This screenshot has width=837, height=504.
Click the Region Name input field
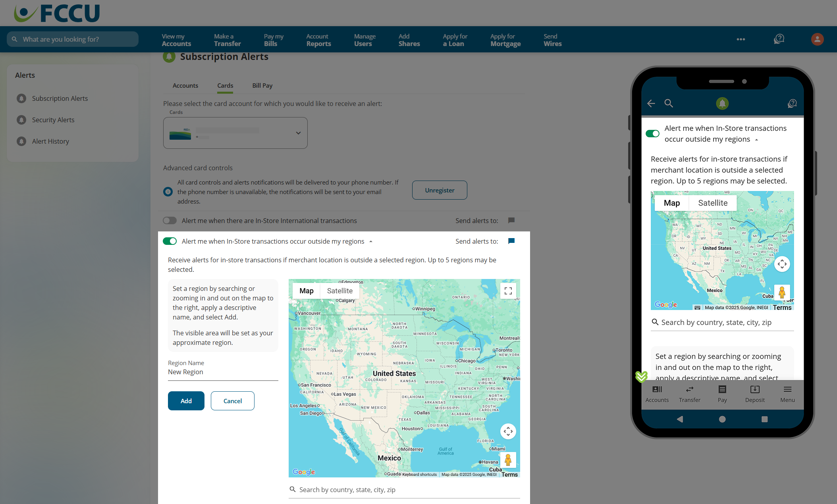[x=222, y=372]
